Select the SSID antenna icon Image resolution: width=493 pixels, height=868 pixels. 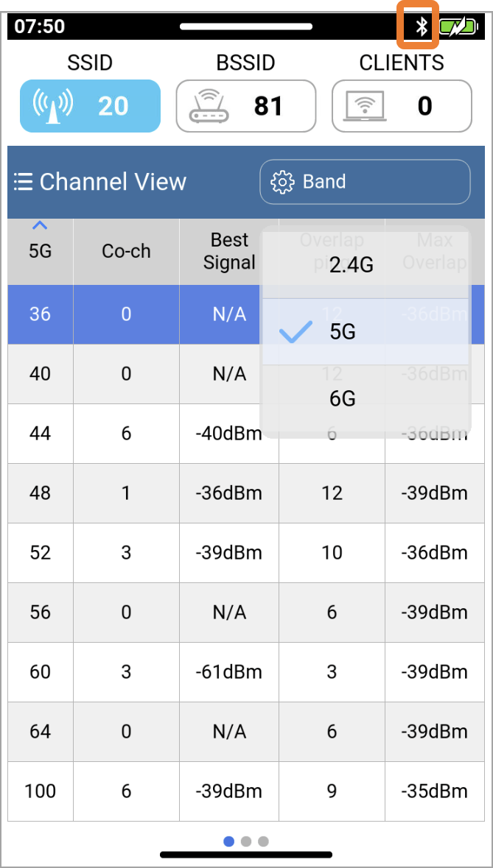[52, 106]
